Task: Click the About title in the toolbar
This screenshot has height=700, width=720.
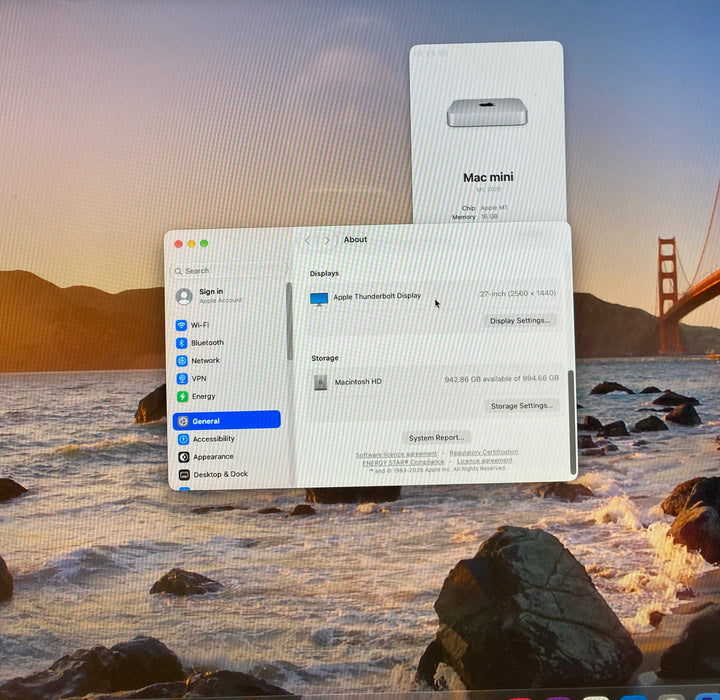Action: (355, 239)
